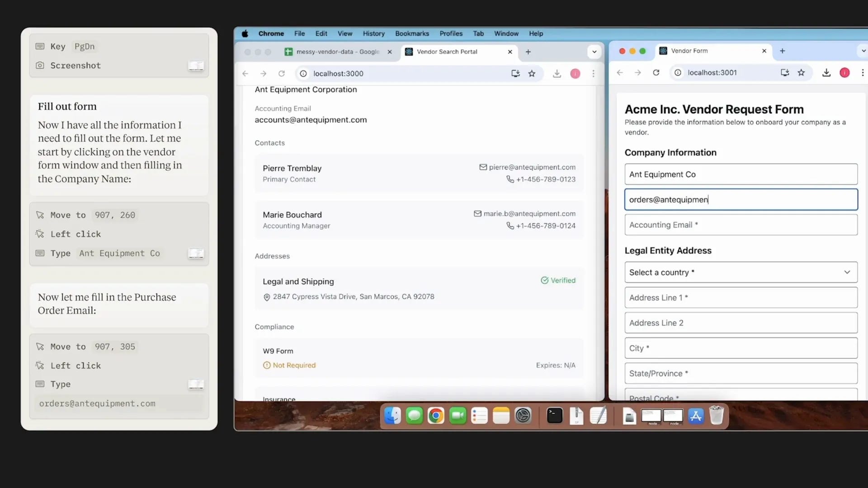868x488 pixels.
Task: Open Finder from the Dock
Action: click(x=392, y=416)
